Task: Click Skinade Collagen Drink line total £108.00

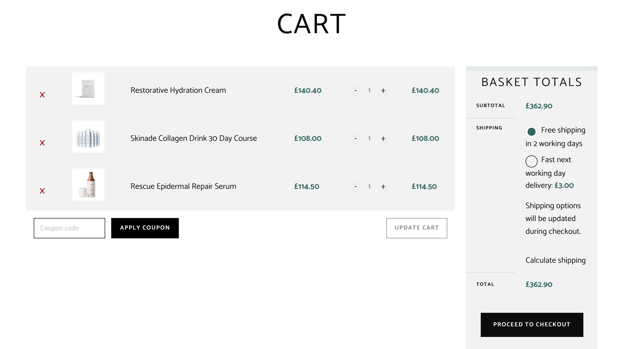Action: point(425,138)
